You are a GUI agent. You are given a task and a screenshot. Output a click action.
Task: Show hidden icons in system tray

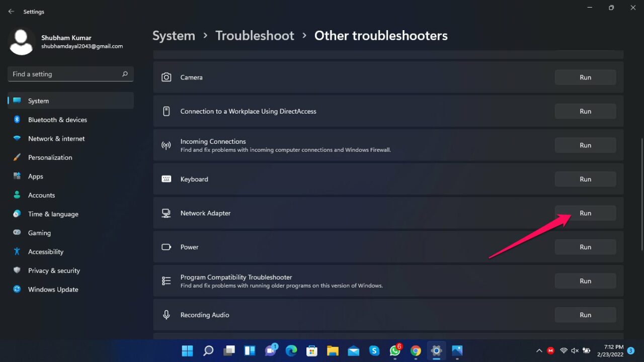tap(539, 350)
